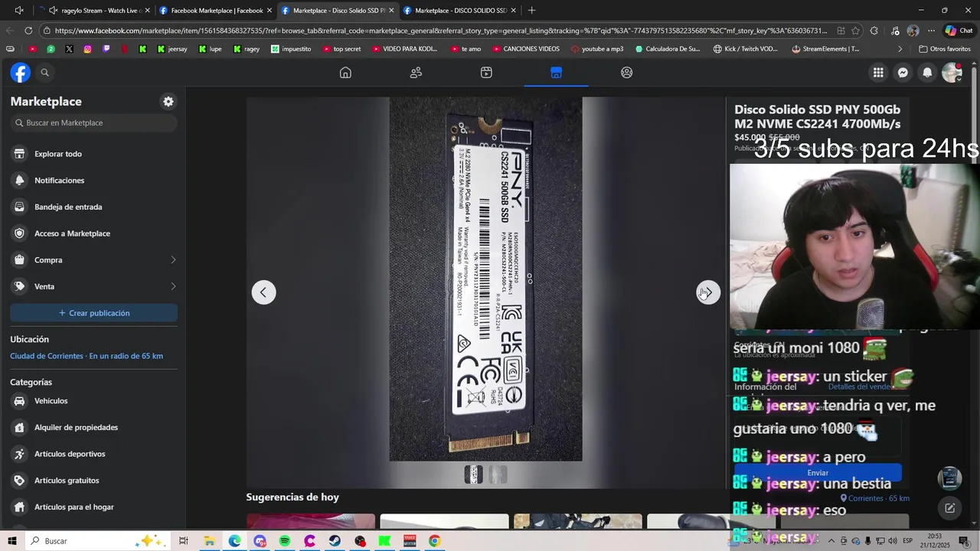The height and width of the screenshot is (551, 980).
Task: Launch Steam from the taskbar
Action: 335,541
